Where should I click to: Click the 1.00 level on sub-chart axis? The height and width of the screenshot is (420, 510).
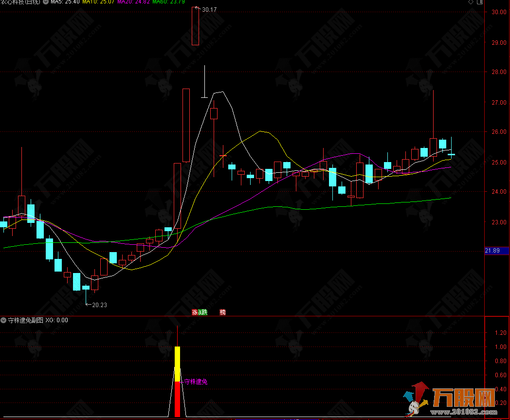tap(499, 347)
